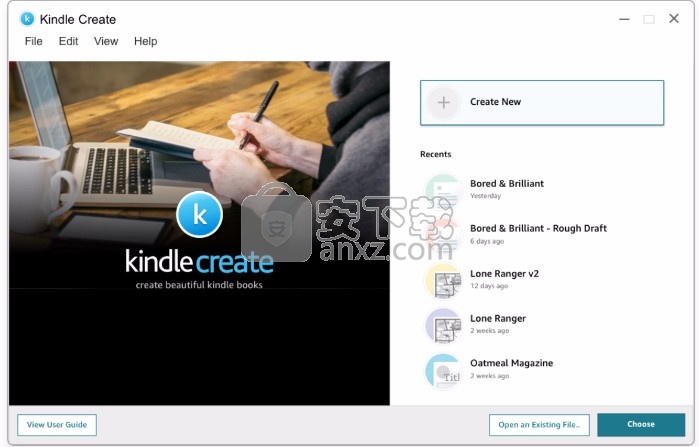Close the Kindle Create window
Viewport: 699px width, 447px height.
[674, 19]
